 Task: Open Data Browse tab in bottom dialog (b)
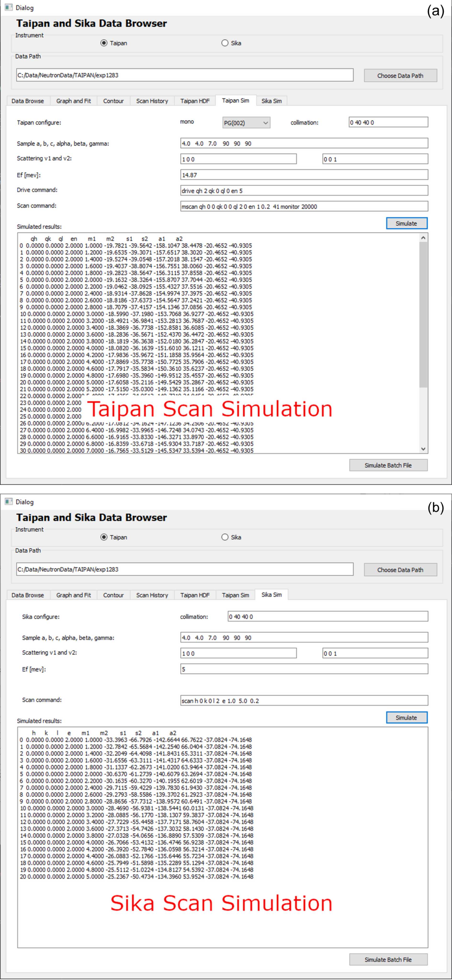[28, 595]
